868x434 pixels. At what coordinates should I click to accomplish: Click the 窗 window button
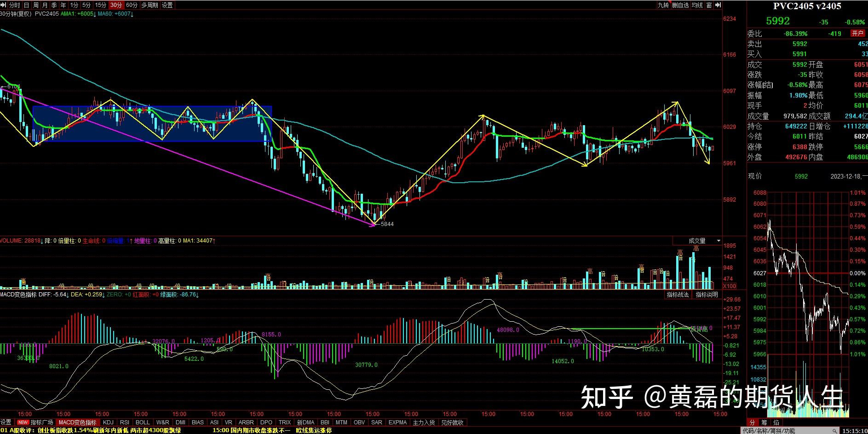(709, 5)
